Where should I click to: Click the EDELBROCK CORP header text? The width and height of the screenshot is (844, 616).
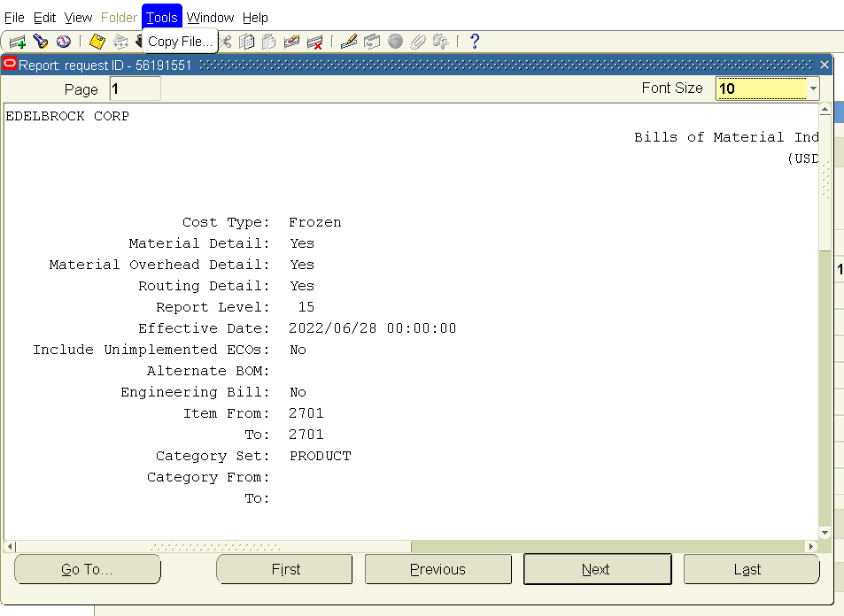pyautogui.click(x=67, y=116)
